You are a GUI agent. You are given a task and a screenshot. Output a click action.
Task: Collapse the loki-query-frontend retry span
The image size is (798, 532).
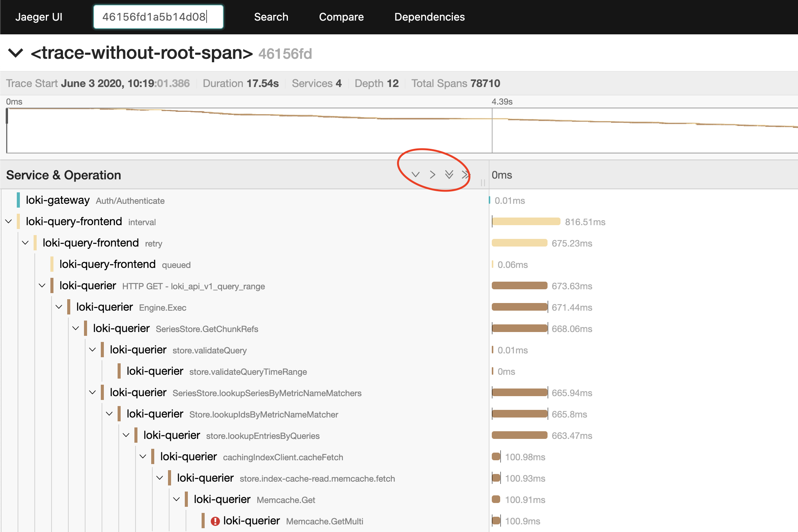[x=26, y=243]
